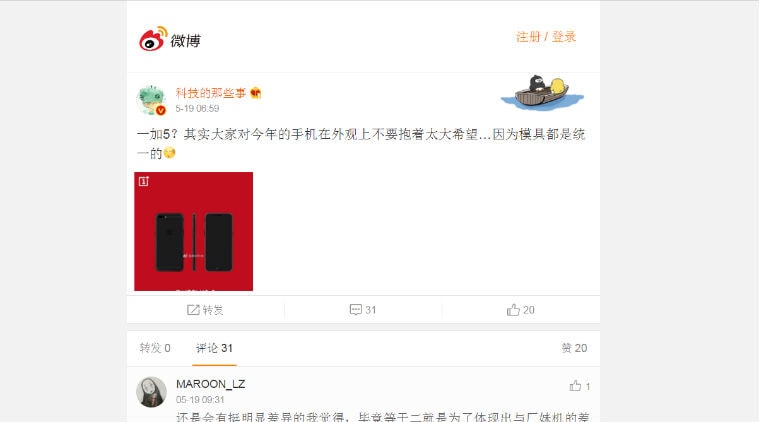Screen dimensions: 759x422
Task: Open MAROON_LZ username link
Action: [211, 384]
